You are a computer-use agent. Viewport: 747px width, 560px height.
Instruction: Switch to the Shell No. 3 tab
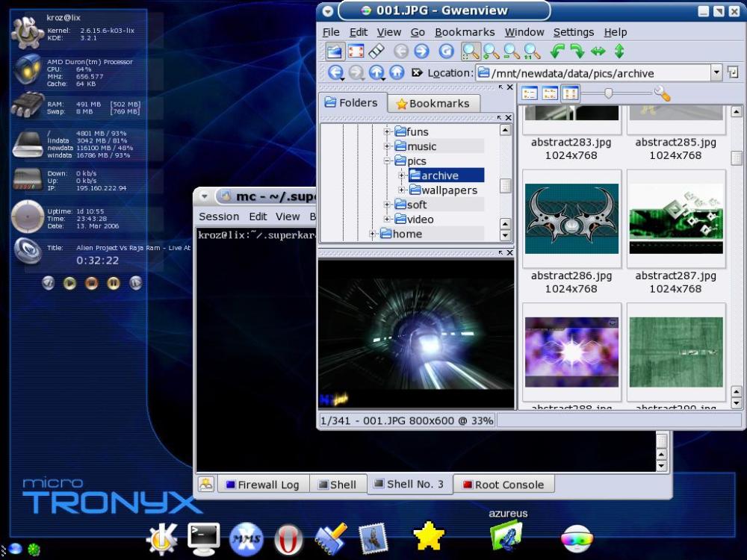[409, 485]
